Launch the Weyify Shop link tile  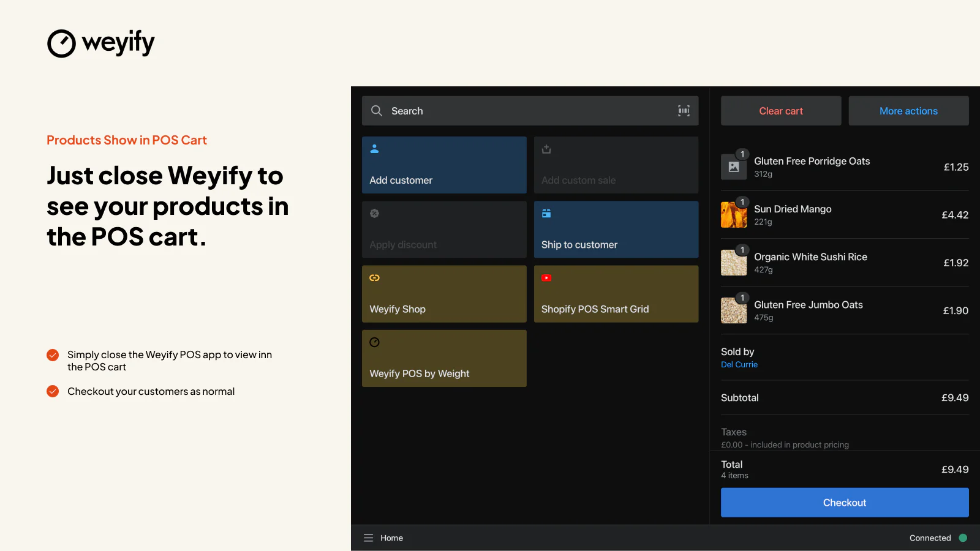(444, 294)
